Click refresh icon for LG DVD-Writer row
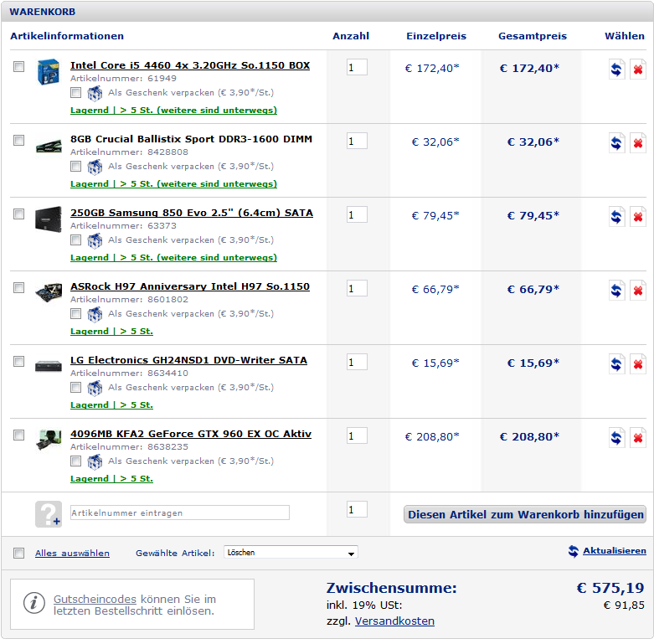The image size is (654, 644). click(616, 364)
